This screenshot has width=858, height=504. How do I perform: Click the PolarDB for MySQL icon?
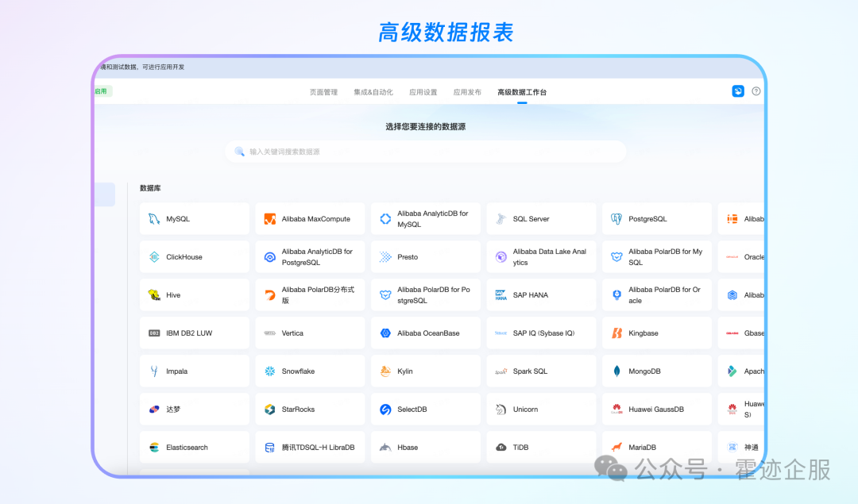tap(616, 257)
